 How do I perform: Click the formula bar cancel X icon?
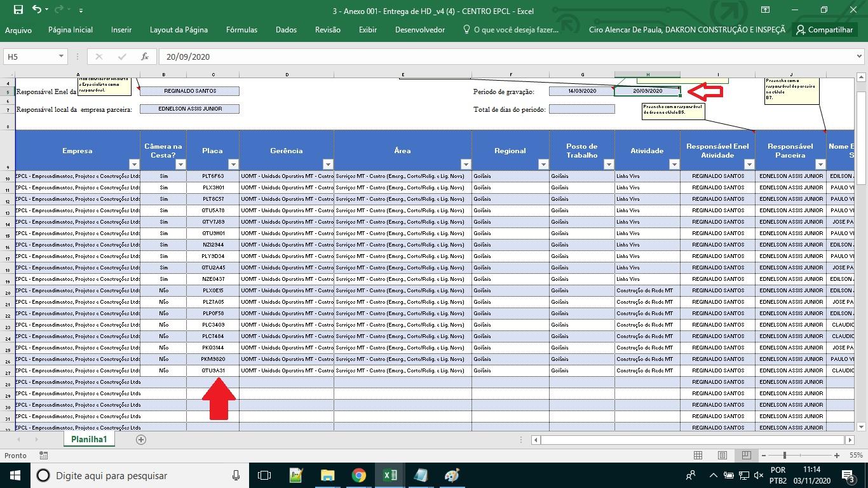99,57
